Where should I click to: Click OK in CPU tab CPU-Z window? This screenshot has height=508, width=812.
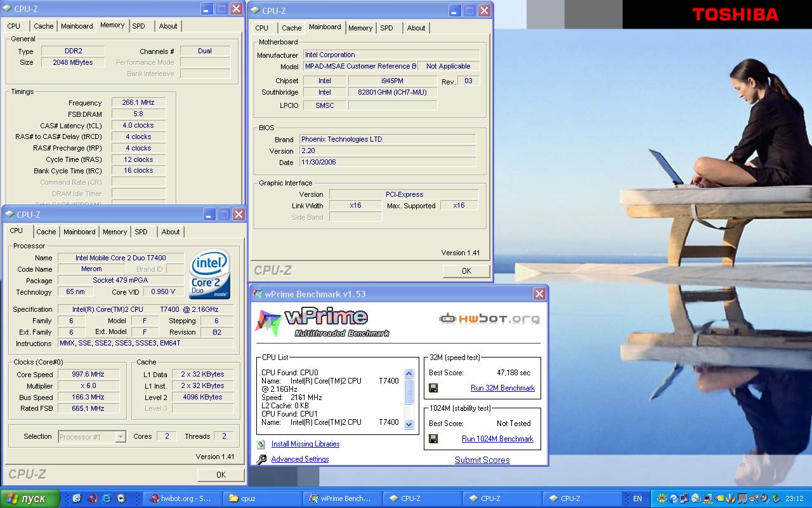[x=221, y=474]
